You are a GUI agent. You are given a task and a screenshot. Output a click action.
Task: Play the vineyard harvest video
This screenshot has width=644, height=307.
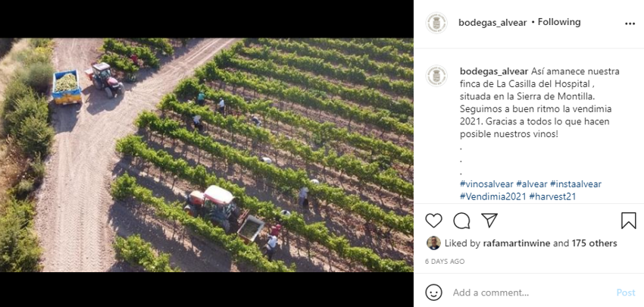tap(206, 155)
